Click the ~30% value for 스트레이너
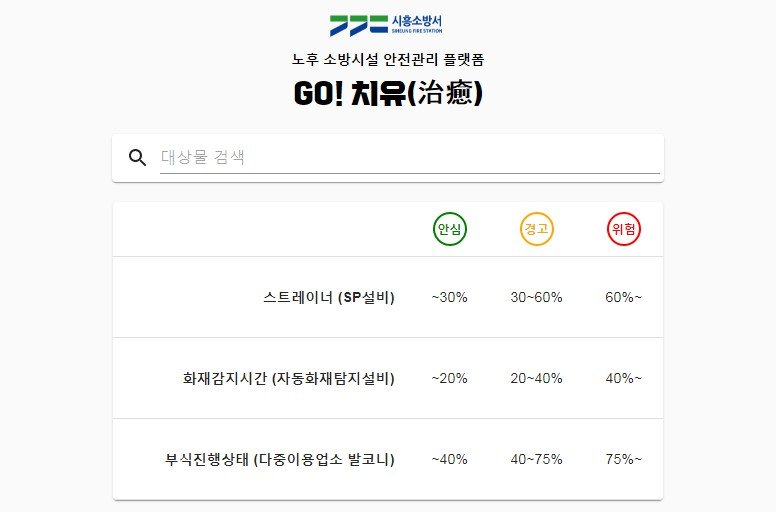The image size is (776, 512). click(449, 297)
